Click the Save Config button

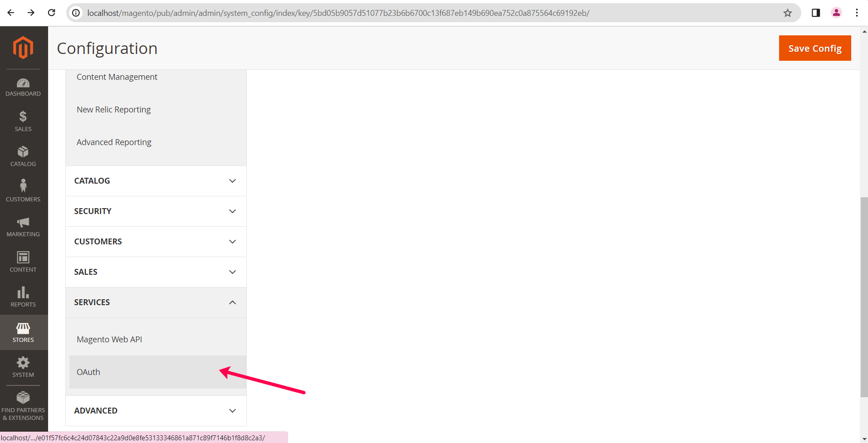coord(814,48)
